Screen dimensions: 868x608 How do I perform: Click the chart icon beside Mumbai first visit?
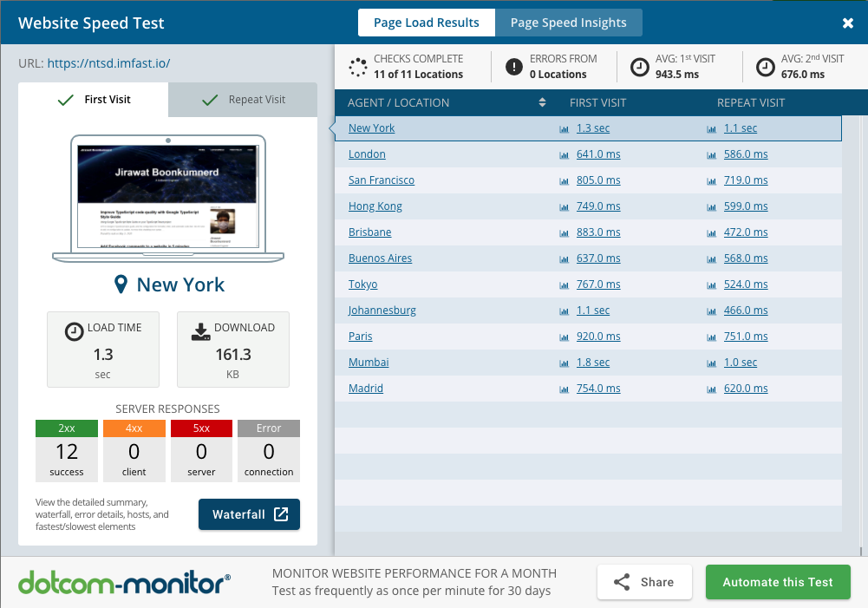(x=565, y=363)
